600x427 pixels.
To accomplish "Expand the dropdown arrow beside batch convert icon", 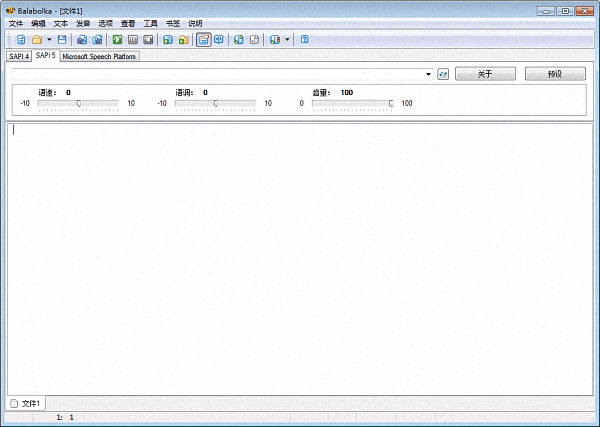I will 287,39.
